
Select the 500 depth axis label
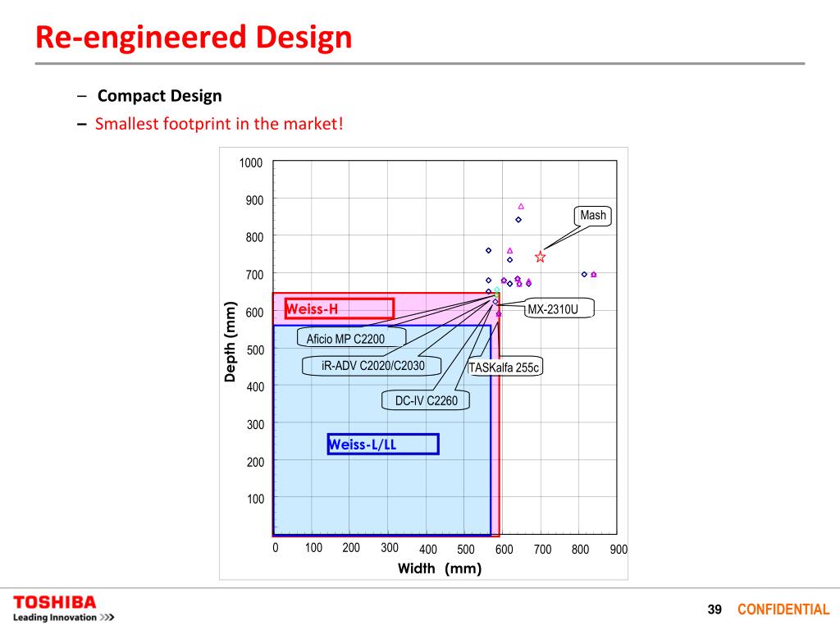click(x=255, y=349)
